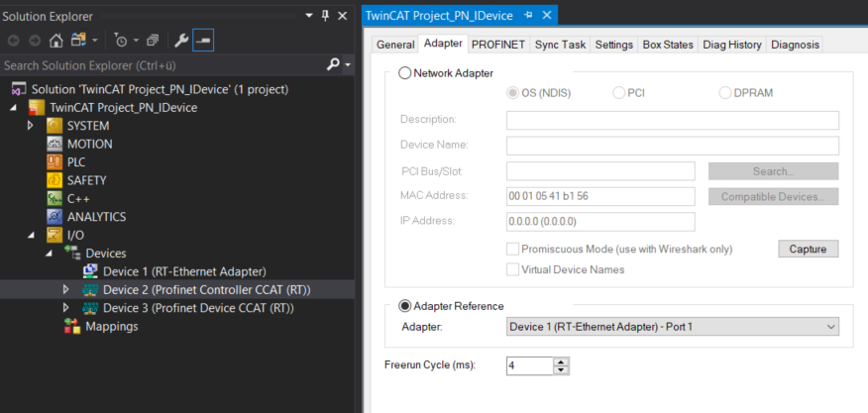The height and width of the screenshot is (413, 868).
Task: Click the ANALYTICS node icon
Action: [x=54, y=217]
